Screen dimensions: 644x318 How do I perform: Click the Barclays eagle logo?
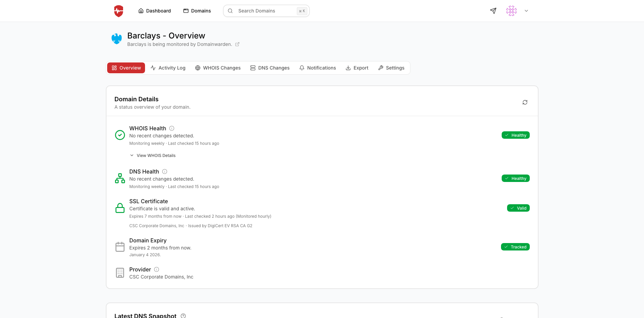[x=117, y=39]
